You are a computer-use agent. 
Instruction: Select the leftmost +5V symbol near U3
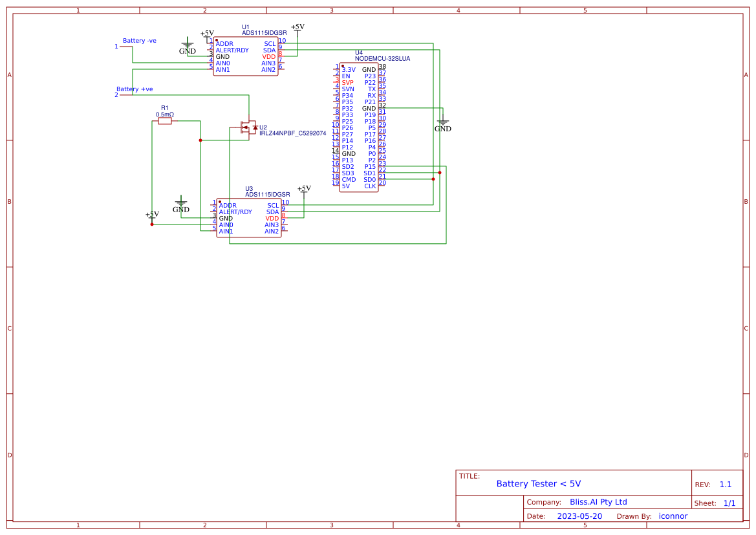click(x=151, y=215)
